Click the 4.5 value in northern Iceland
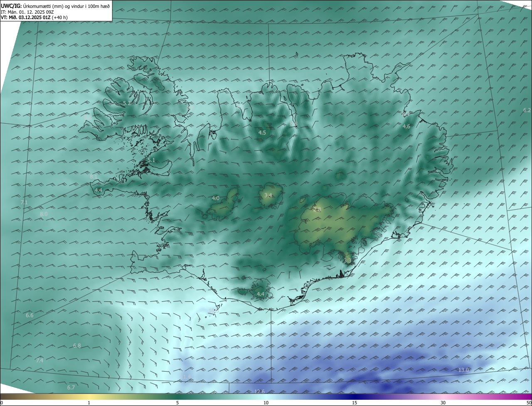The height and width of the screenshot is (406, 532). 262,133
